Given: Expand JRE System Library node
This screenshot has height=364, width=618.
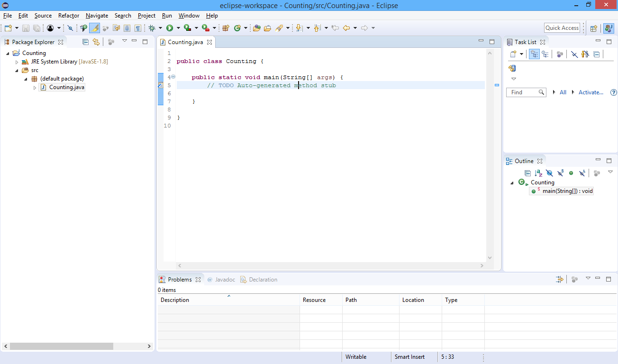Looking at the screenshot, I should click(x=17, y=62).
